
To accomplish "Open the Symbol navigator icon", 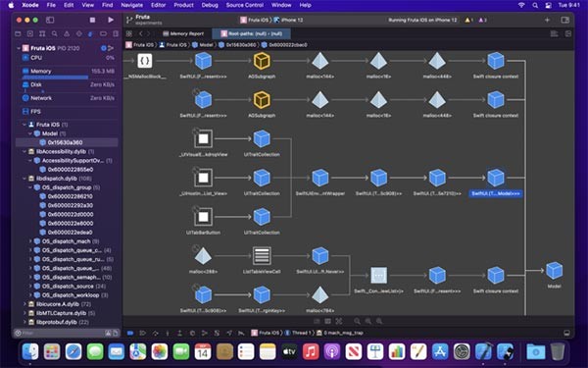I will click(42, 33).
